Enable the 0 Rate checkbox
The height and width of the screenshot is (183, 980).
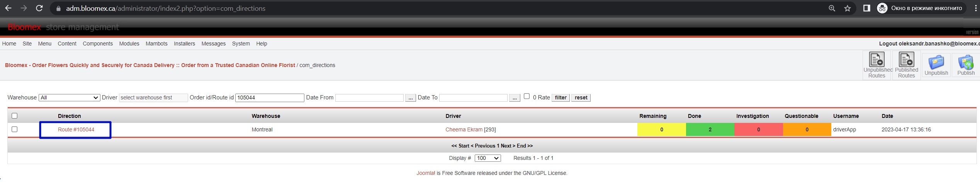527,96
